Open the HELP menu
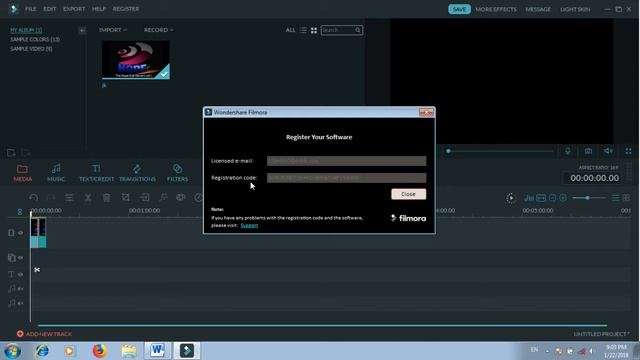 tap(99, 9)
